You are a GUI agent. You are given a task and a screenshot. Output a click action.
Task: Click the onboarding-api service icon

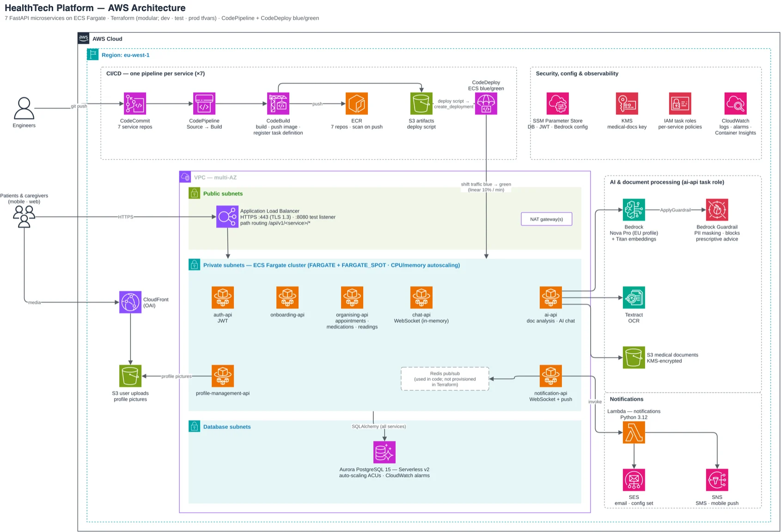coord(287,298)
